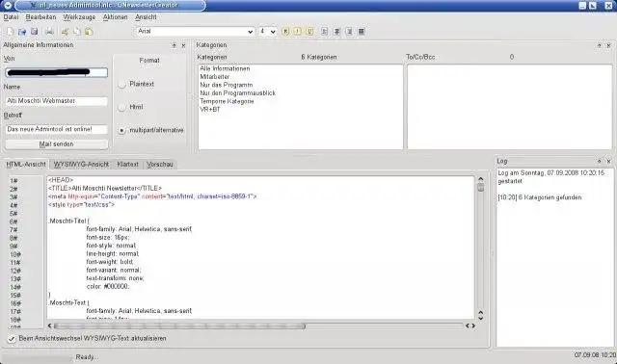The image size is (617, 364).
Task: Click the Paste (clipboard) toolbar icon
Action: pyautogui.click(x=89, y=32)
